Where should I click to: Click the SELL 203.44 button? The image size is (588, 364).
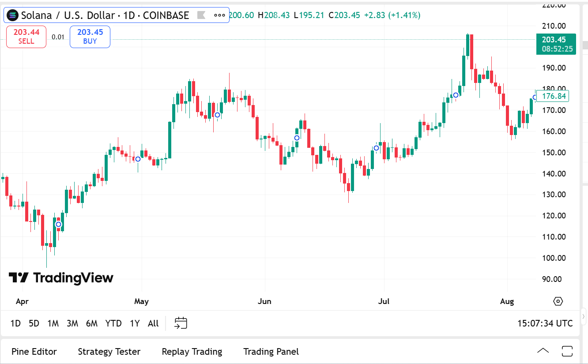26,37
